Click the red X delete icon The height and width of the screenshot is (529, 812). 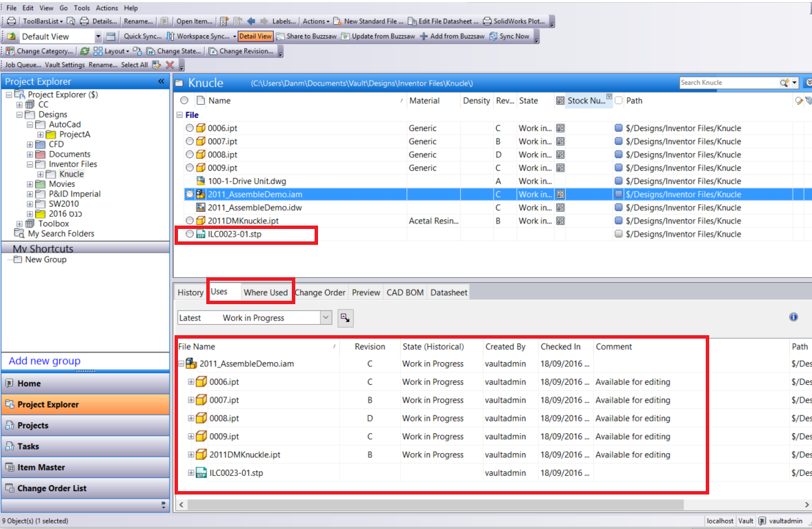click(x=170, y=65)
